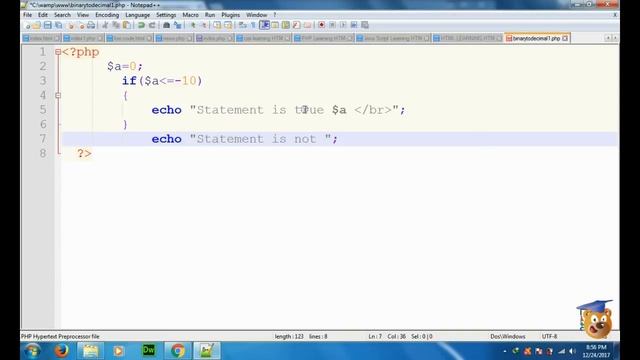Click the closing ?> tag on line 8
The image size is (640, 360).
84,153
